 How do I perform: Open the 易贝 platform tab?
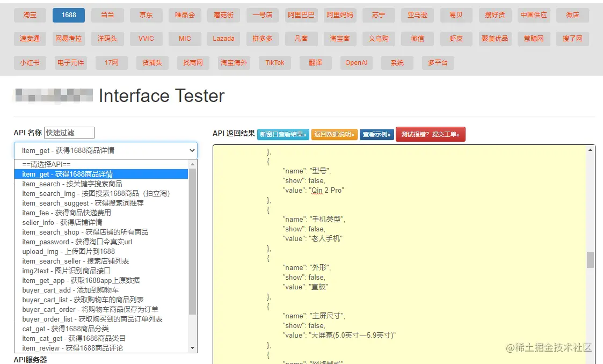pos(456,15)
